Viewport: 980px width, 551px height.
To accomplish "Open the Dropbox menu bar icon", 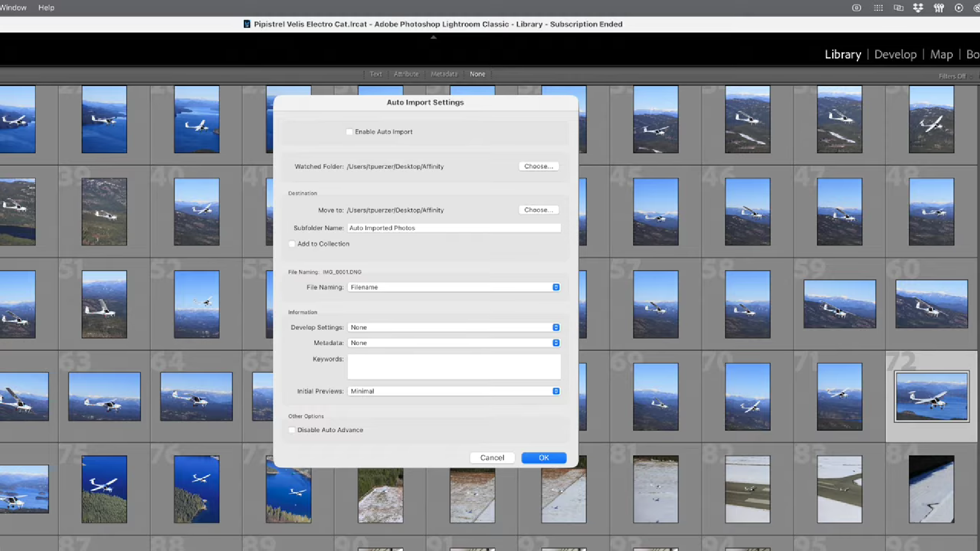I will (x=918, y=8).
